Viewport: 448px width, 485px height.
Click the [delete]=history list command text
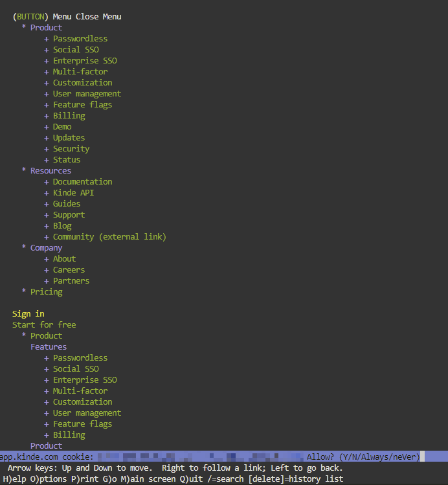[296, 479]
